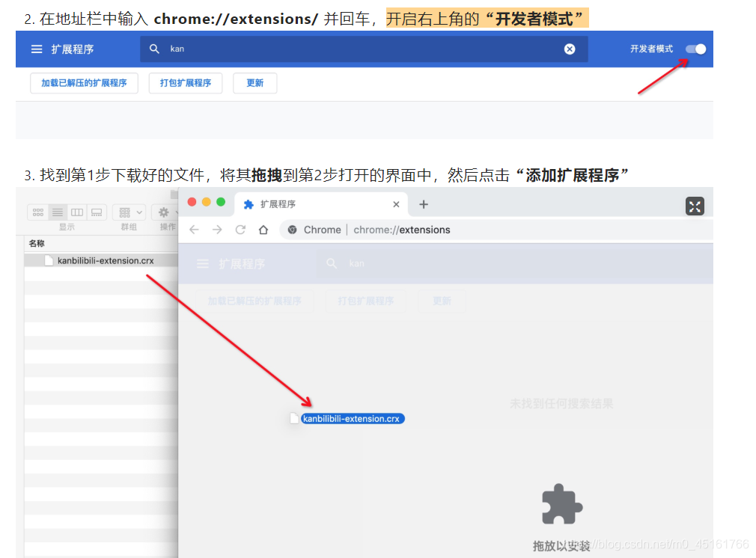Click the puzzle piece drop-to-install icon
Image resolution: width=756 pixels, height=558 pixels.
click(562, 504)
